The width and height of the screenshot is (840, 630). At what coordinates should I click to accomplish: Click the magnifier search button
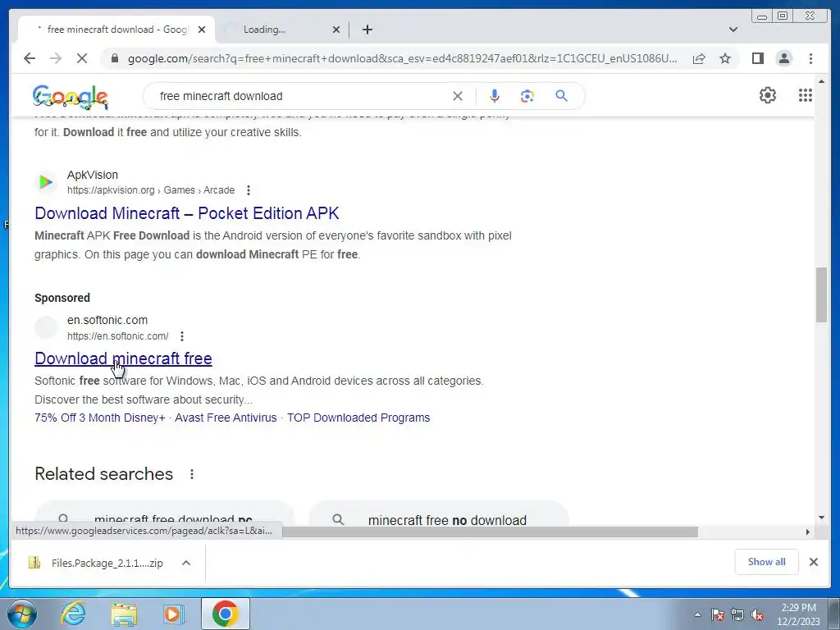(561, 96)
